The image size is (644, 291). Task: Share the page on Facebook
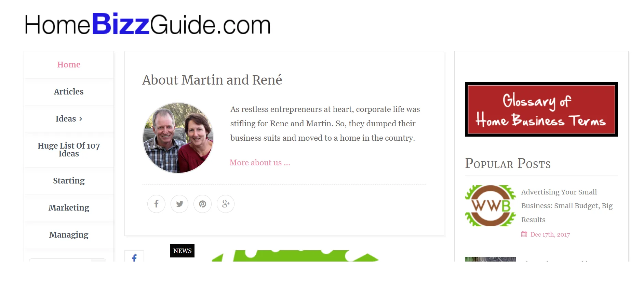coord(156,204)
